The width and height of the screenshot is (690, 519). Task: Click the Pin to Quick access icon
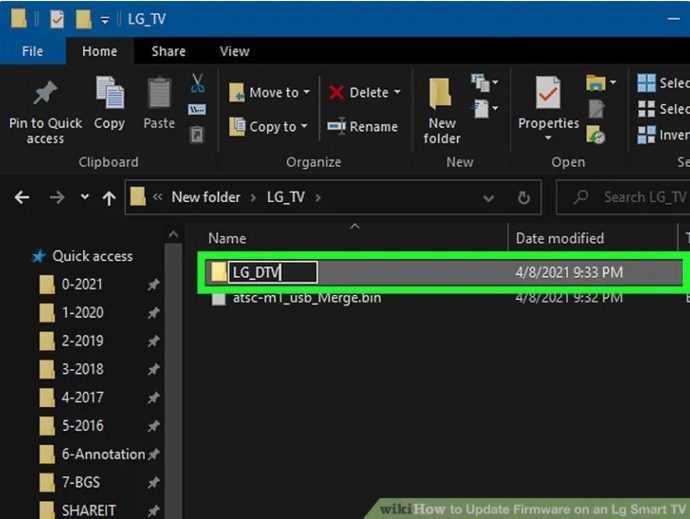point(45,92)
